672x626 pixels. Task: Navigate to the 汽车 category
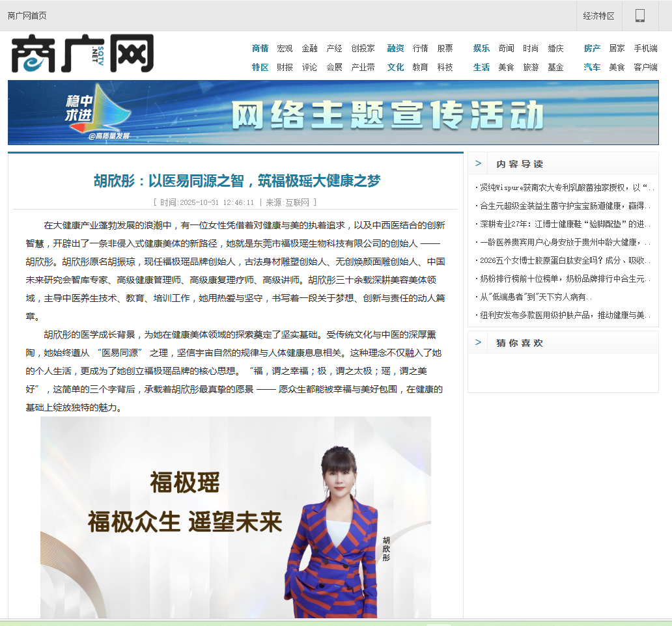coord(592,67)
